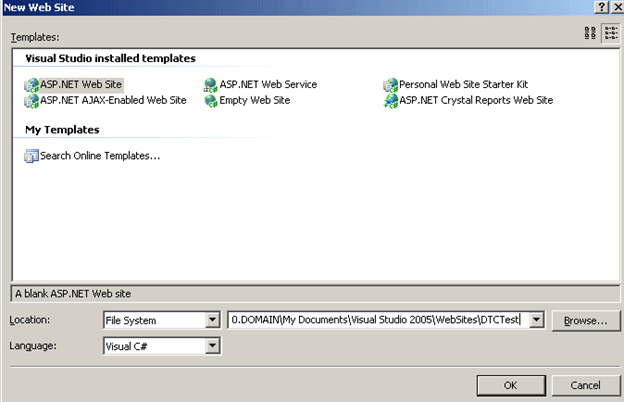Confirm with the OK button
The width and height of the screenshot is (624, 402).
pos(509,384)
